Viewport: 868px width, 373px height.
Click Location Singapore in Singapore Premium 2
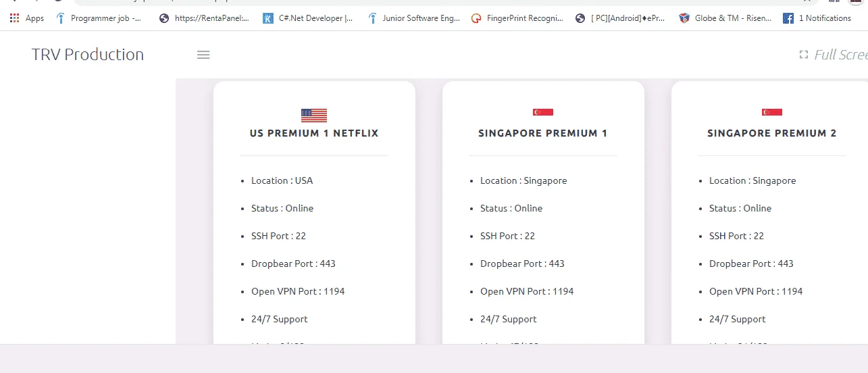point(752,180)
